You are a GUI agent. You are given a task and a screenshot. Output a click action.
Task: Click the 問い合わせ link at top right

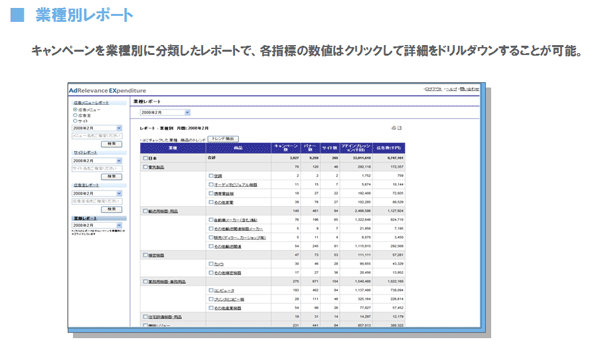tap(469, 89)
